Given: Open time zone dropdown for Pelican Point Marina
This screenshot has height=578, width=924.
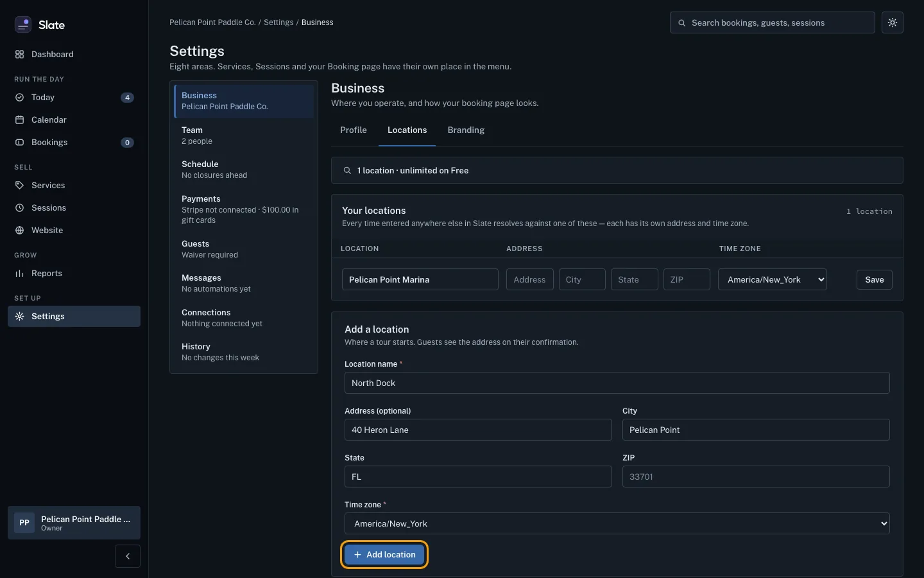Looking at the screenshot, I should pyautogui.click(x=773, y=279).
